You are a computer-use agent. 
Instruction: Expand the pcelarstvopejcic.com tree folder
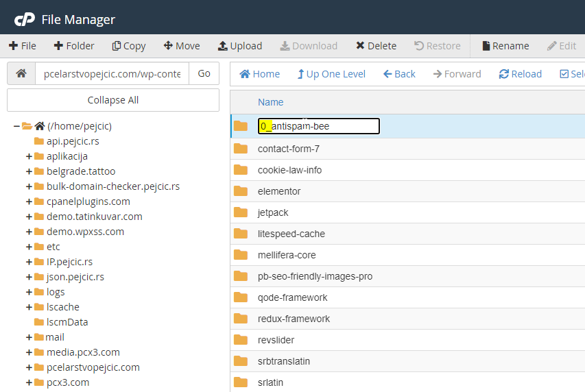[29, 367]
